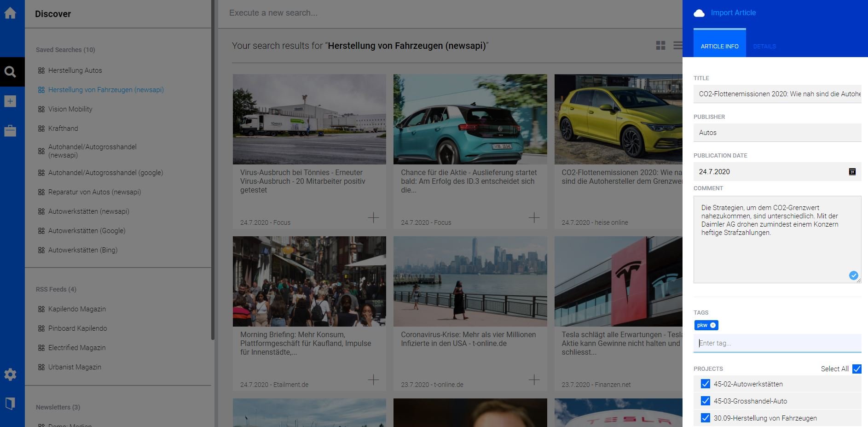This screenshot has height=427, width=868.
Task: Click icon beside Kapilendo Magazin feed
Action: (x=41, y=309)
